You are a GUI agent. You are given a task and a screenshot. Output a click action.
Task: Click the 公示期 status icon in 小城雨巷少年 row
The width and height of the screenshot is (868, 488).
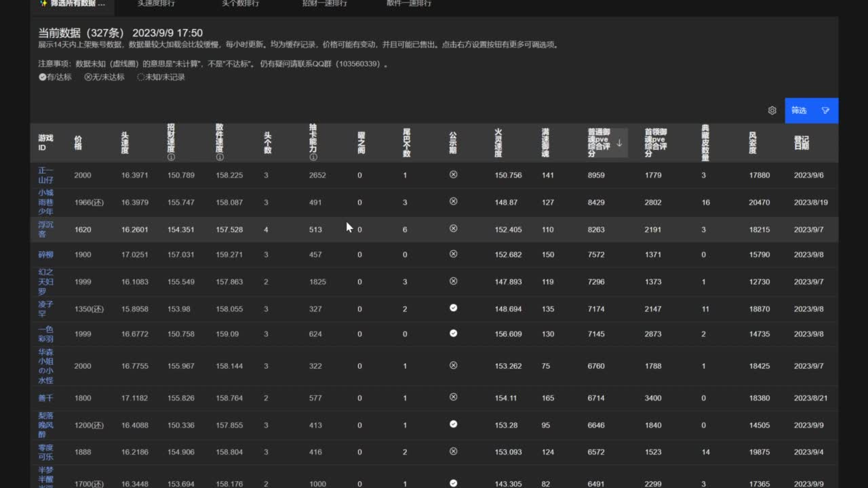click(x=454, y=201)
